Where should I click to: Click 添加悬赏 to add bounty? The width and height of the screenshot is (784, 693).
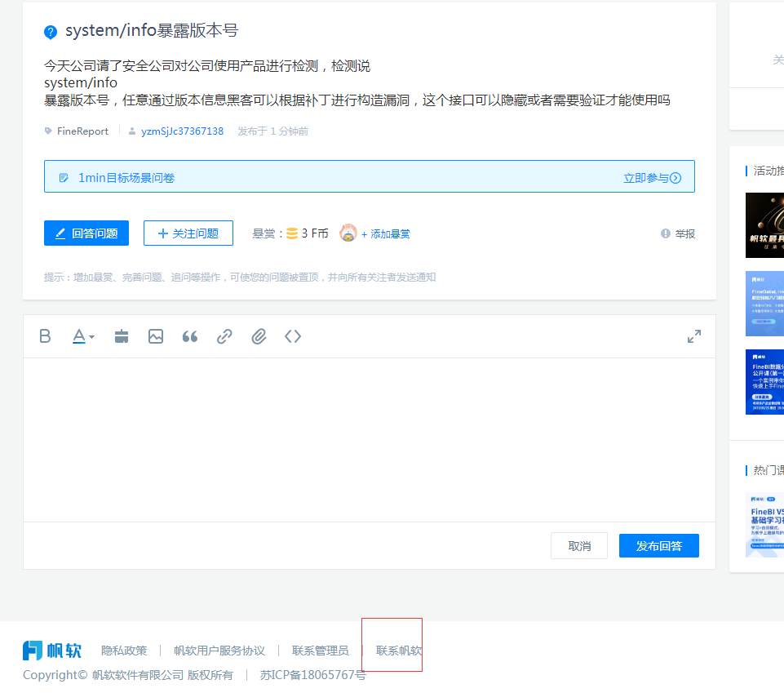click(386, 233)
